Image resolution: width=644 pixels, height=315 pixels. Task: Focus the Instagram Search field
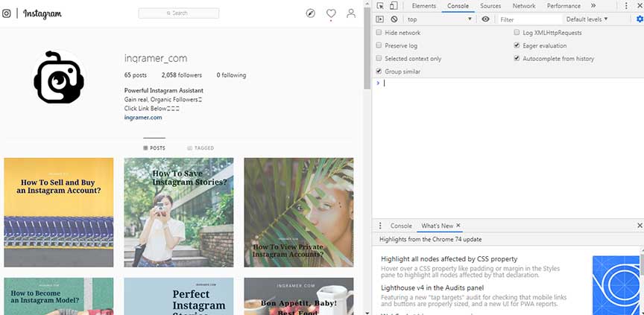click(179, 13)
